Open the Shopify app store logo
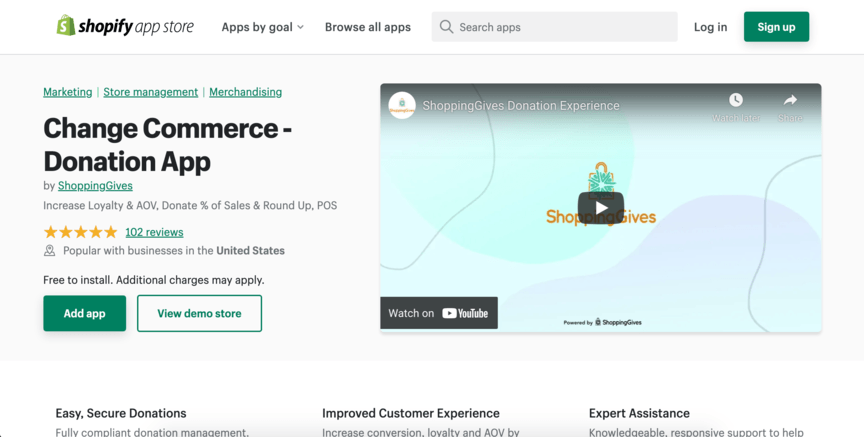The width and height of the screenshot is (864, 437). [125, 26]
